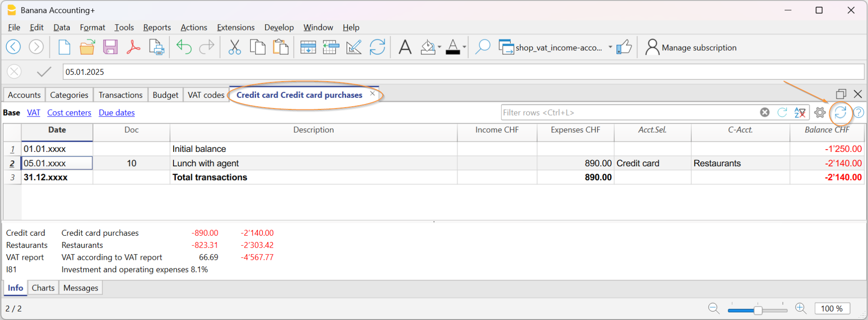Click the zoom slider handle

(x=758, y=310)
